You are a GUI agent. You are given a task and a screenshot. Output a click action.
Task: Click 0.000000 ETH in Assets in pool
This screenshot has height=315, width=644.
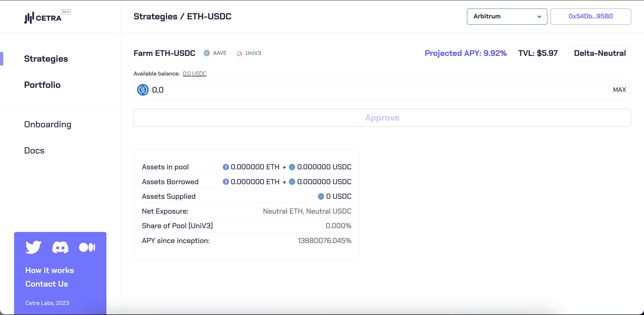point(255,167)
